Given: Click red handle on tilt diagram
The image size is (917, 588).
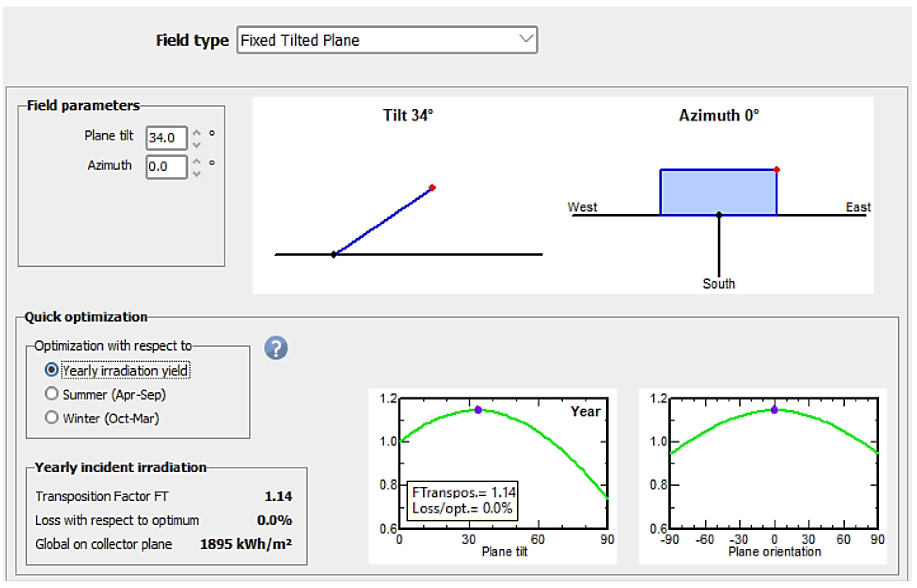Looking at the screenshot, I should [x=432, y=188].
